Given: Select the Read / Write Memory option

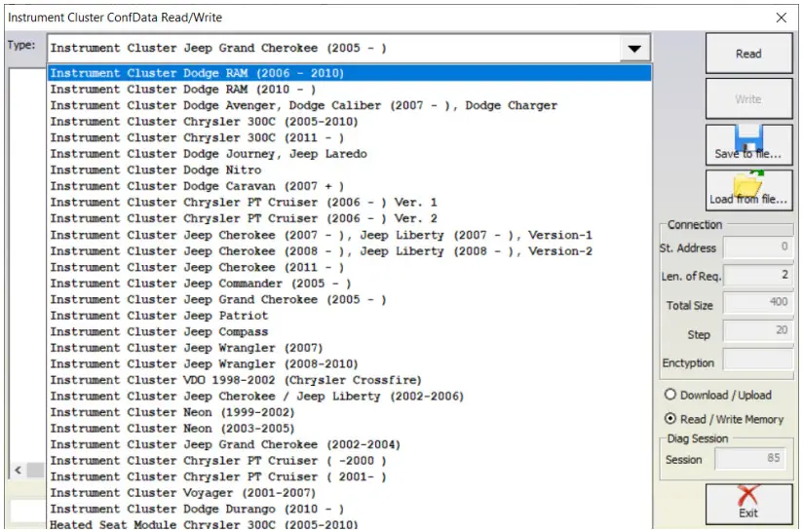Looking at the screenshot, I should pyautogui.click(x=670, y=419).
